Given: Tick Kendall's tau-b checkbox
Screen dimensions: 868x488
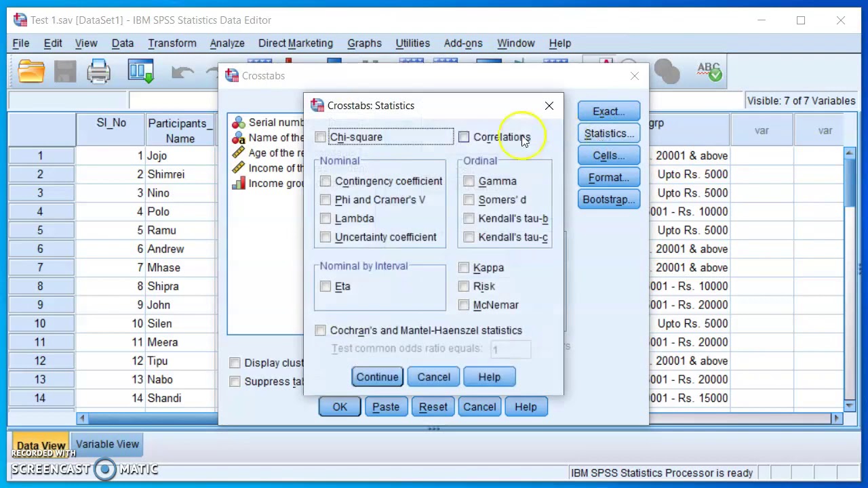Looking at the screenshot, I should (469, 218).
